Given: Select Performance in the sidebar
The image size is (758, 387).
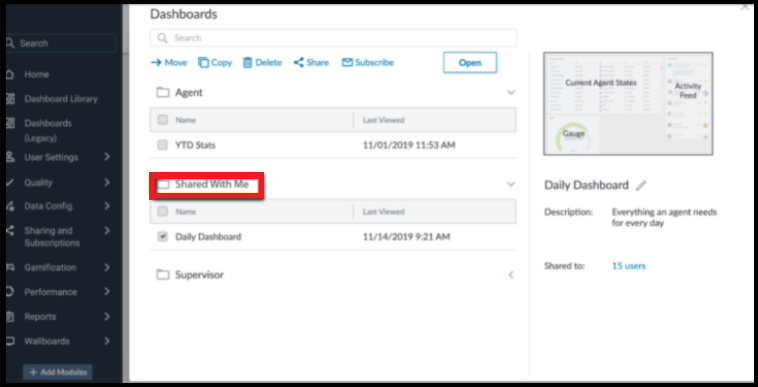Looking at the screenshot, I should pos(50,292).
